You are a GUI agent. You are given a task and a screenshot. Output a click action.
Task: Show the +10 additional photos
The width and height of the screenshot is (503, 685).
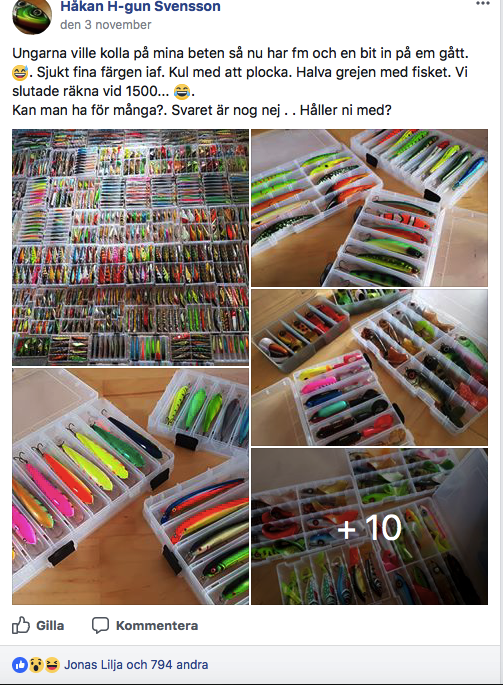369,526
